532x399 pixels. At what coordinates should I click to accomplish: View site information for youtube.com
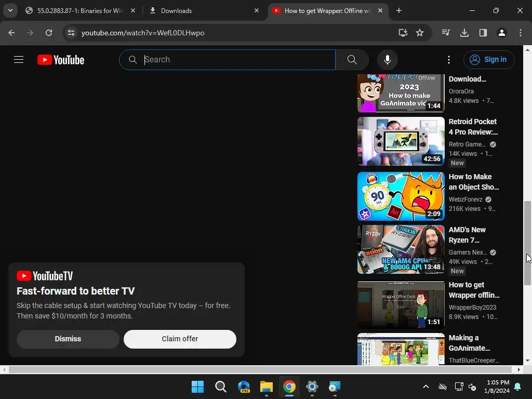pyautogui.click(x=71, y=33)
